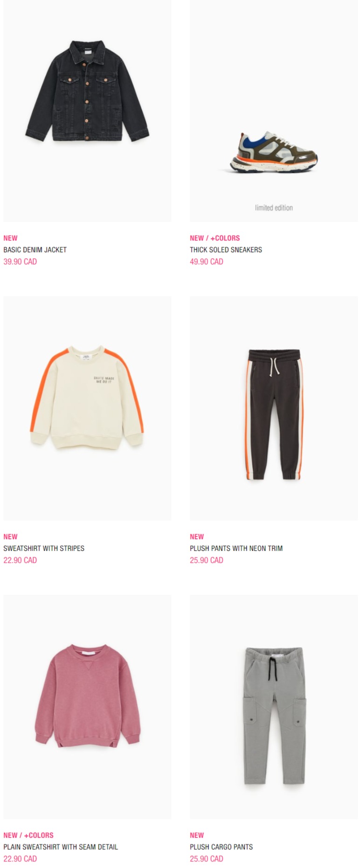Select the PLUSH PANTS WITH NEON TRIM name
The width and height of the screenshot is (360, 868).
pyautogui.click(x=236, y=548)
